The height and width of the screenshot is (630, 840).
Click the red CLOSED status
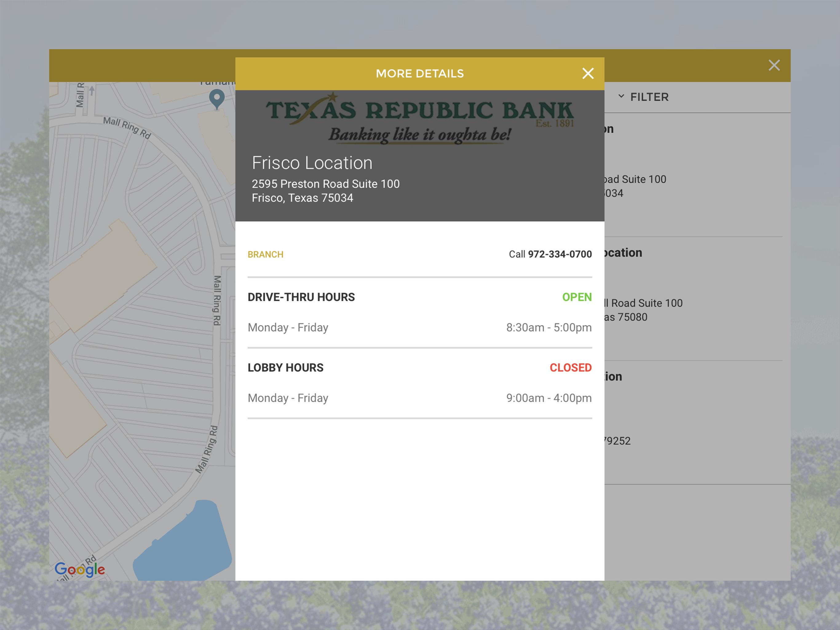pos(571,368)
